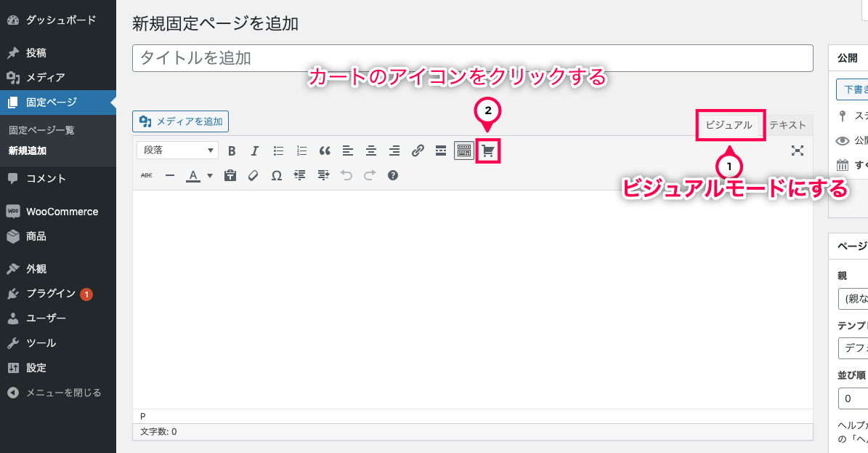Open 固定ページ一覧 link in sidebar

pyautogui.click(x=41, y=130)
